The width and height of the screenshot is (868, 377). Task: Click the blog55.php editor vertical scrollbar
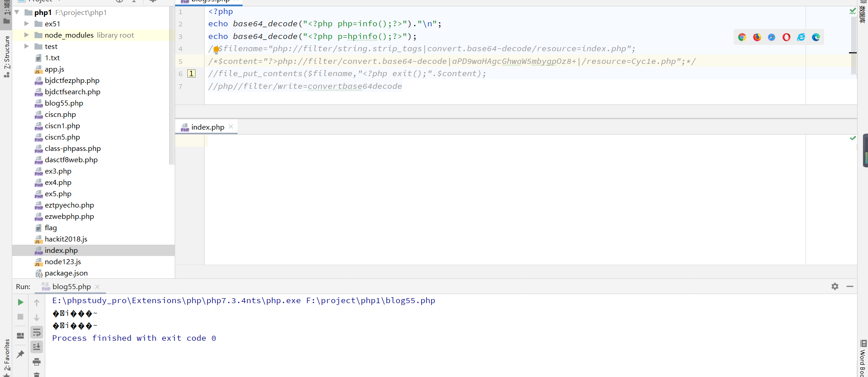(854, 45)
